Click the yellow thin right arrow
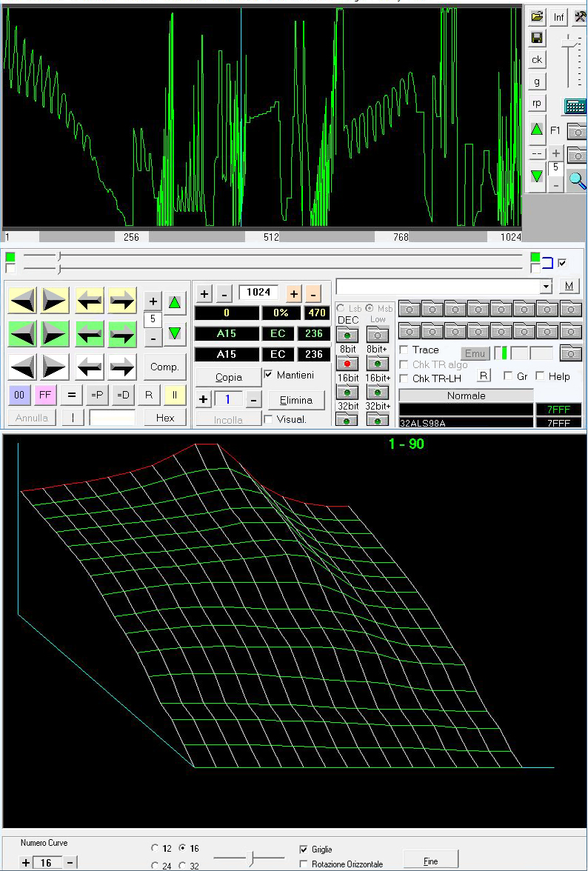The height and width of the screenshot is (871, 588). coord(122,301)
